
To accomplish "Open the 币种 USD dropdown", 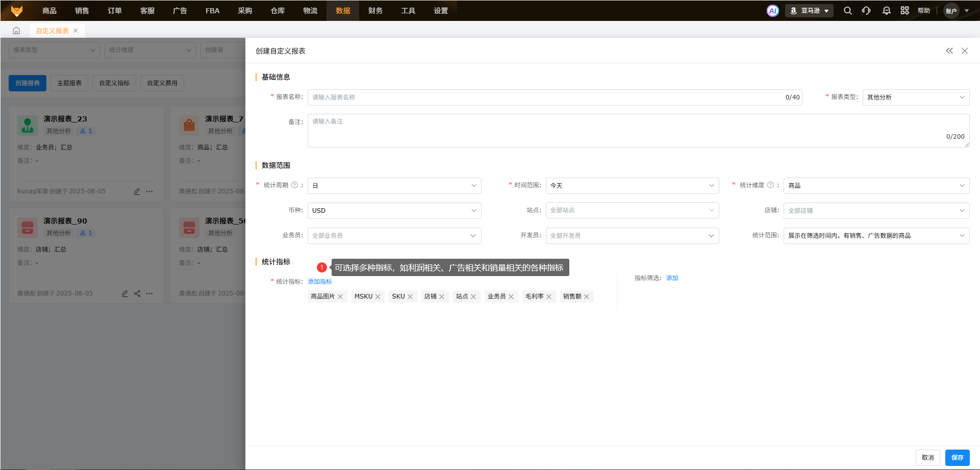I will click(x=394, y=210).
